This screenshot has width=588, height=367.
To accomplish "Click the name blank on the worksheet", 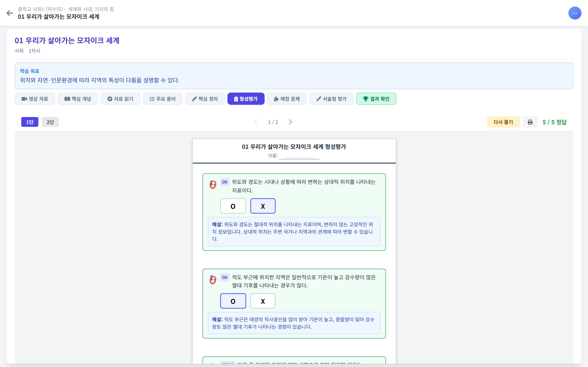I will point(299,157).
